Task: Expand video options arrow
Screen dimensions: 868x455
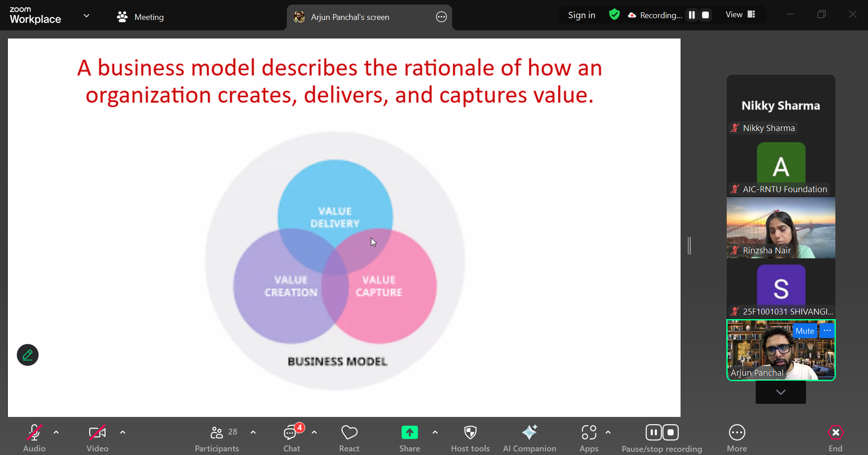Action: (x=123, y=432)
